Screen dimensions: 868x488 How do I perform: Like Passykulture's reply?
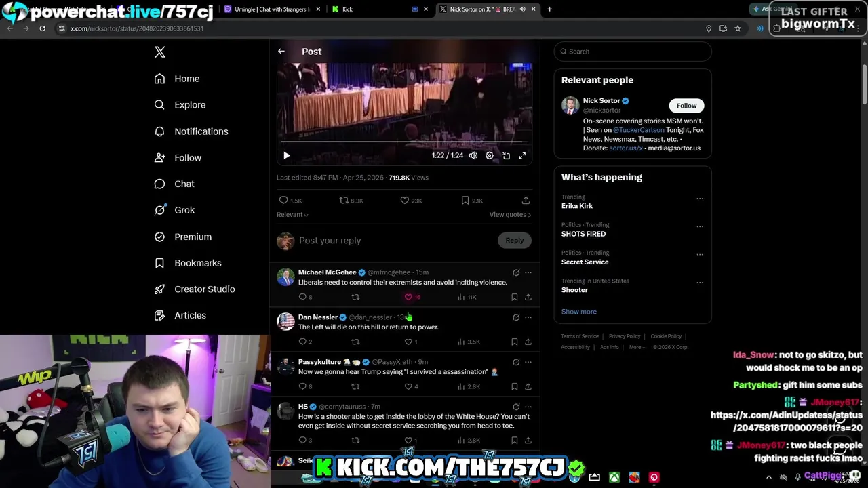[408, 386]
